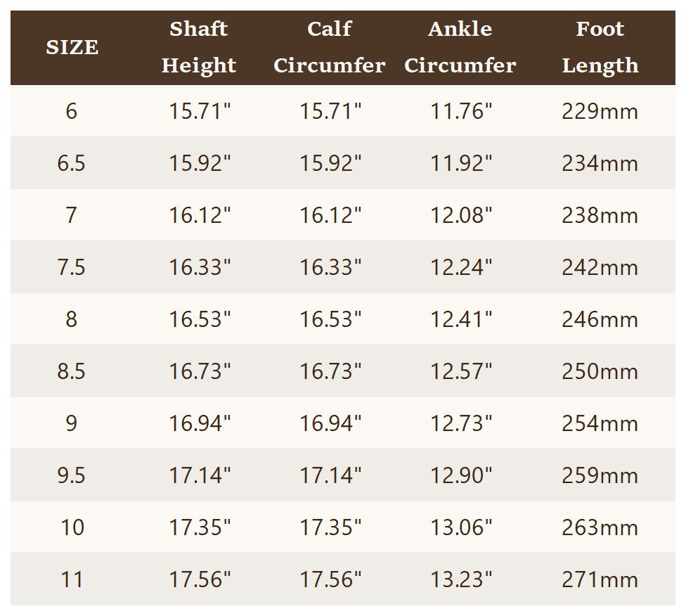686x616 pixels.
Task: Select the size 11 row label
Action: (72, 579)
